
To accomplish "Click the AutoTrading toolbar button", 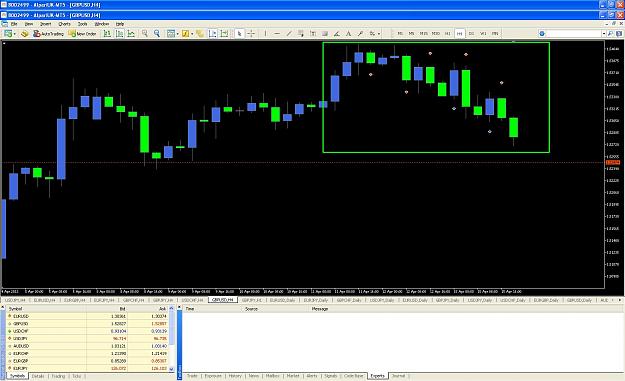I will [49, 34].
